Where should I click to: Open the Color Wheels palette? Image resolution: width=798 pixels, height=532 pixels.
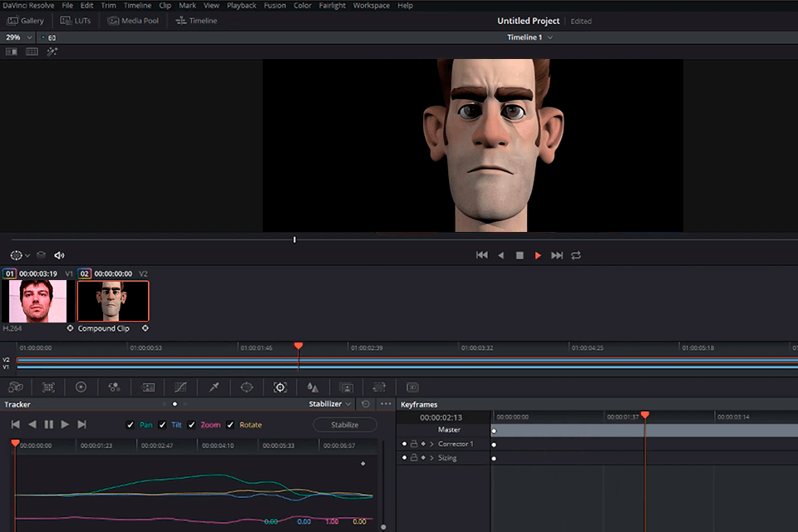(81, 387)
